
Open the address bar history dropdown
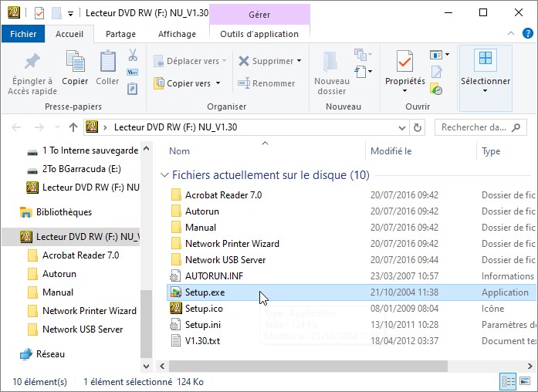pyautogui.click(x=402, y=128)
